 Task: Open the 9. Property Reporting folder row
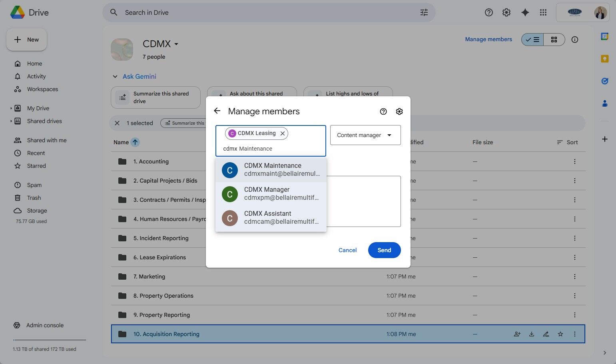pyautogui.click(x=348, y=315)
